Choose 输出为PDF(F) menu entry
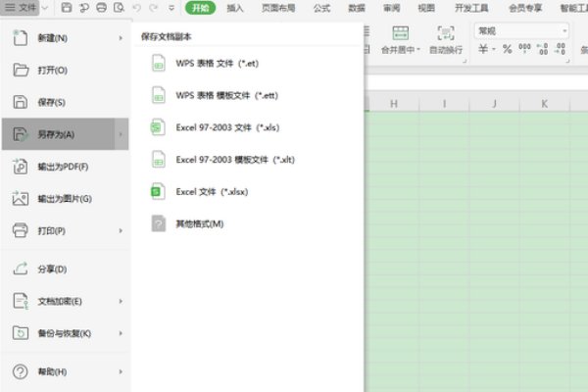 66,167
